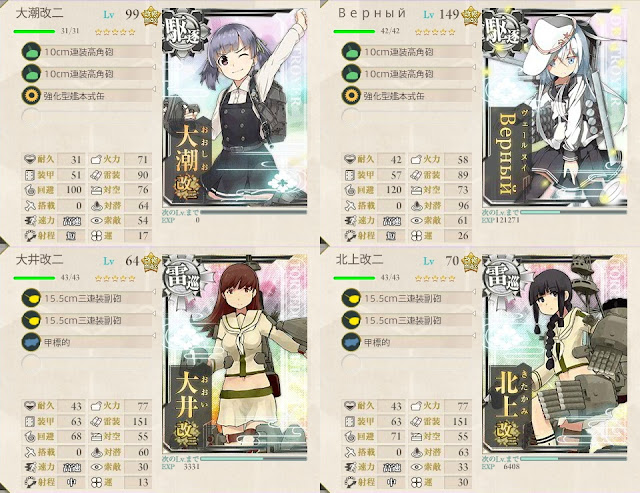Screen dimensions: 640x493
Task: Open the Верный destroyer card illustration
Action: pos(555,108)
